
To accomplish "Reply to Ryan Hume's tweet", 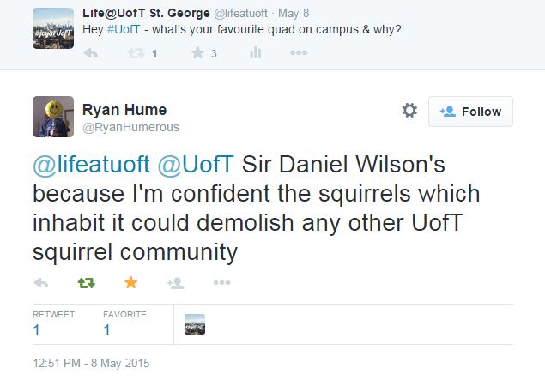I will 40,282.
